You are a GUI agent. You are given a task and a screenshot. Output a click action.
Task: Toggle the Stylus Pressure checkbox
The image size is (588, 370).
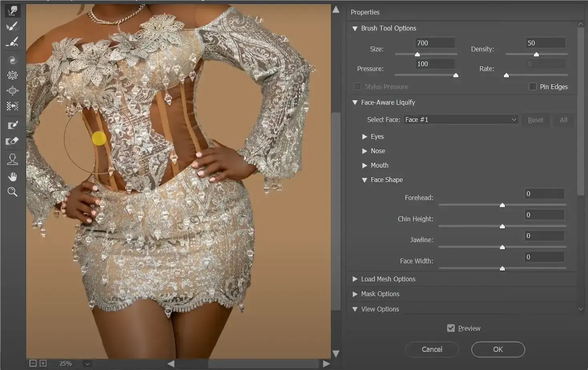(357, 86)
